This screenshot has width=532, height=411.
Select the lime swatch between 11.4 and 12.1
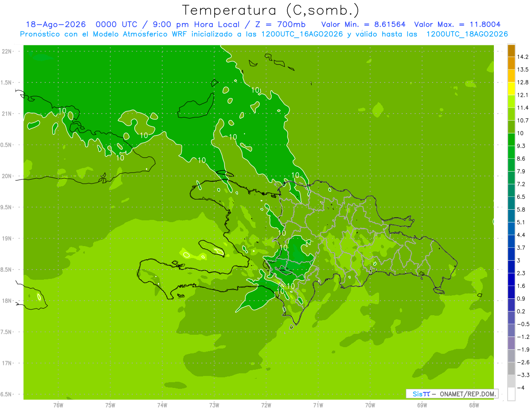[x=511, y=102]
